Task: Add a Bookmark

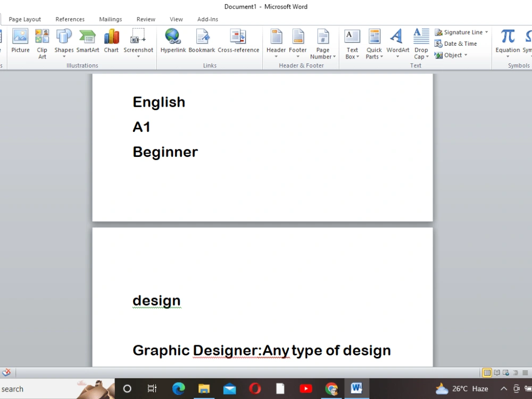Action: pos(202,41)
